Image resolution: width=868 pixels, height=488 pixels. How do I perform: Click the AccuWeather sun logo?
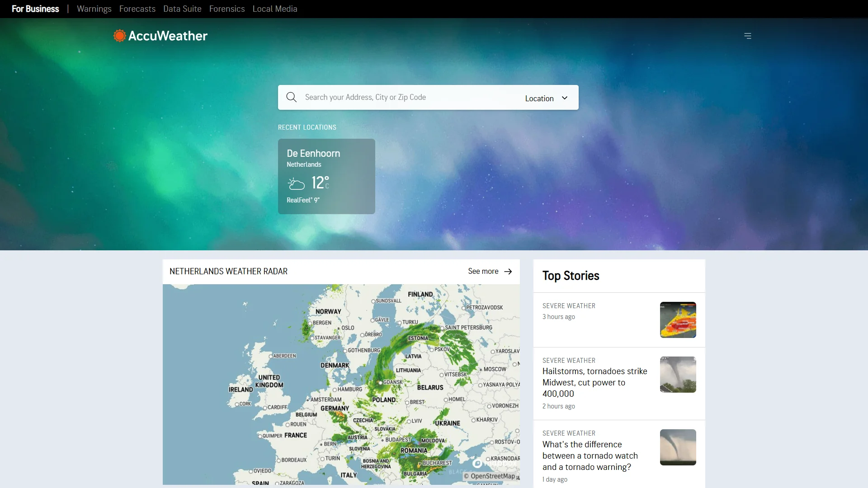coord(119,36)
